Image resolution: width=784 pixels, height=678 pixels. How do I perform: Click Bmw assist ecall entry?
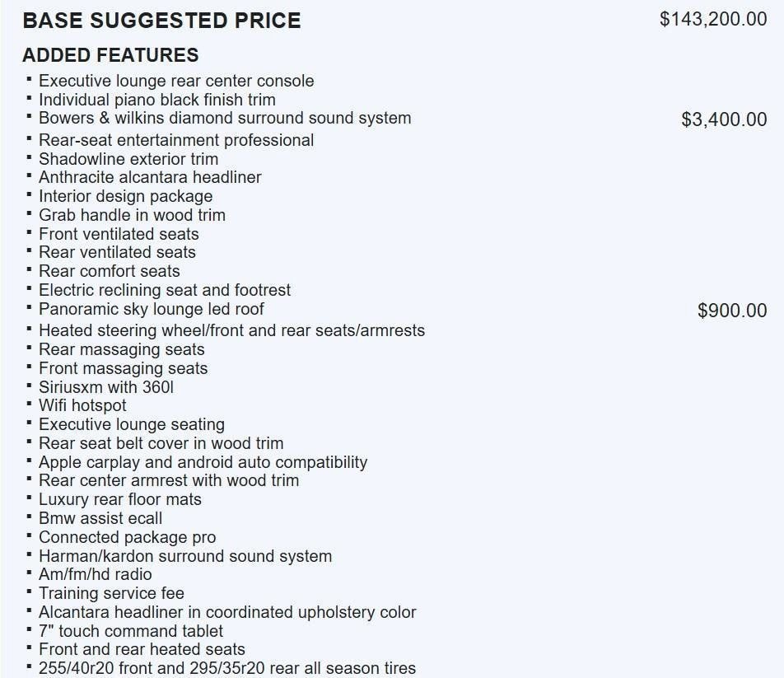pos(100,518)
